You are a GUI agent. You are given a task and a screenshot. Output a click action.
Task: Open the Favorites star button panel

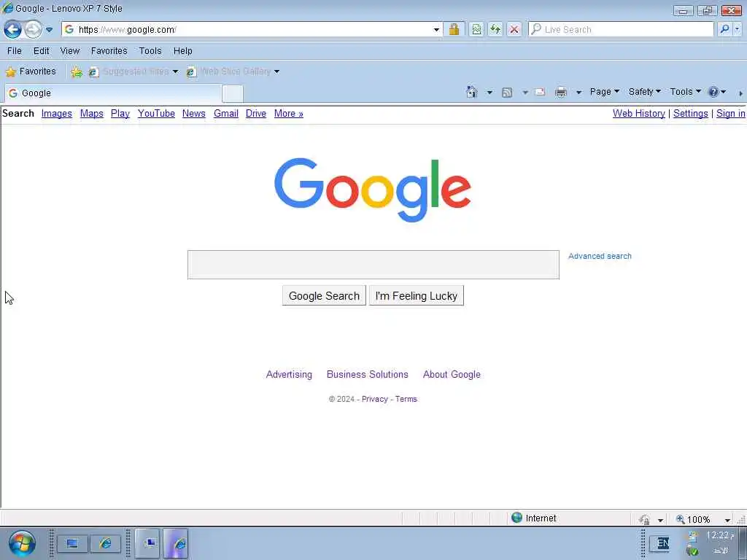pos(31,71)
